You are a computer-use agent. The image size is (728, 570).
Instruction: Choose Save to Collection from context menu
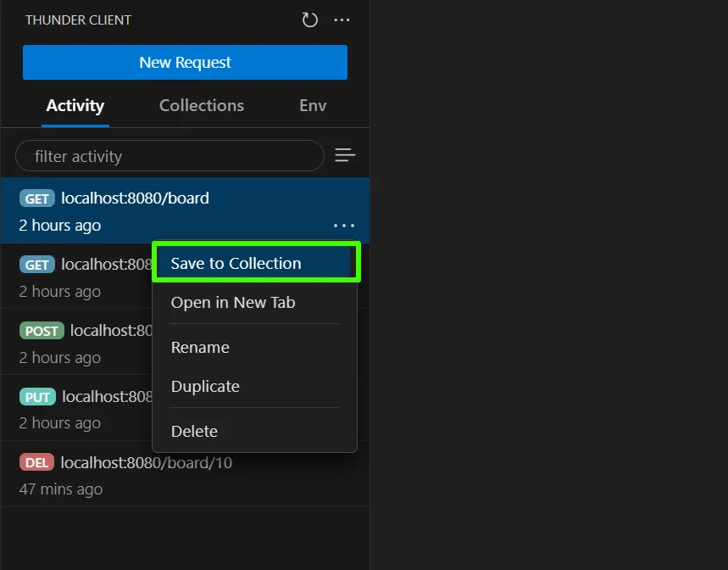[x=255, y=264]
